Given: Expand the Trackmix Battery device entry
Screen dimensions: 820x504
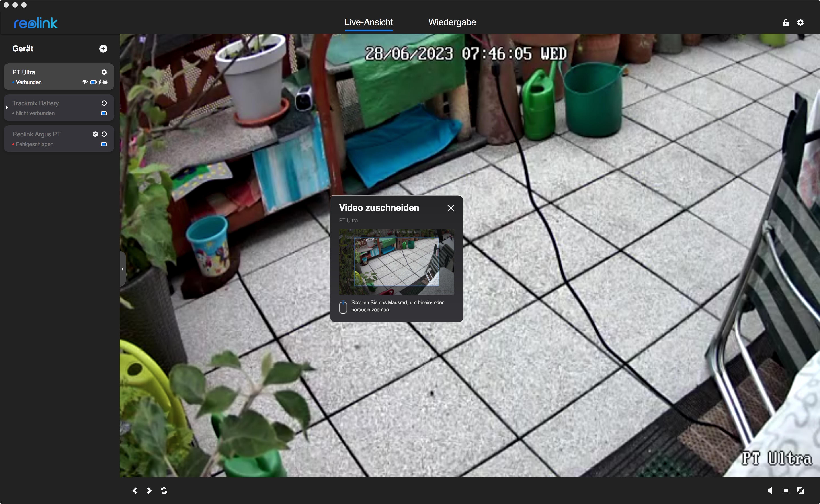Looking at the screenshot, I should tap(7, 107).
